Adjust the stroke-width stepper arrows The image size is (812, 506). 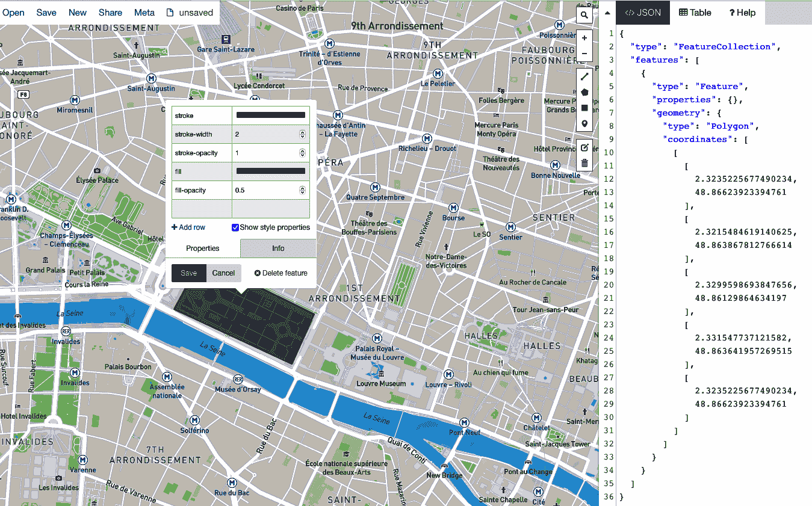pos(302,134)
